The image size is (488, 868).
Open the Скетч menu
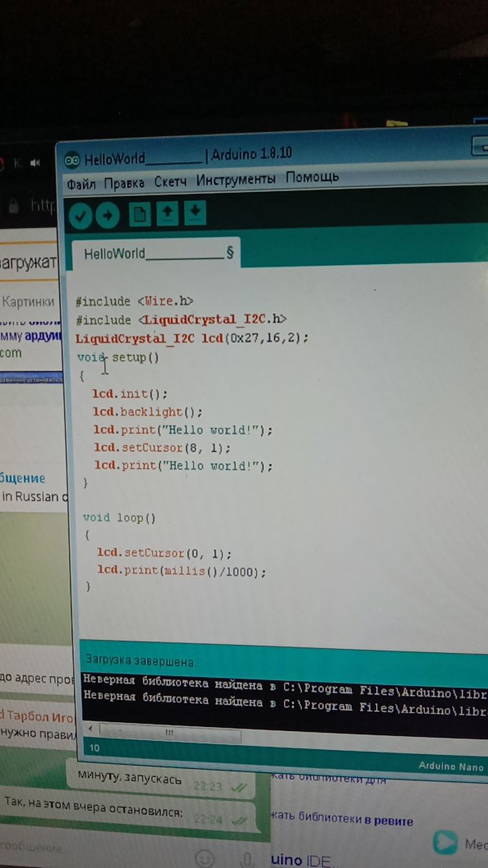click(x=171, y=181)
